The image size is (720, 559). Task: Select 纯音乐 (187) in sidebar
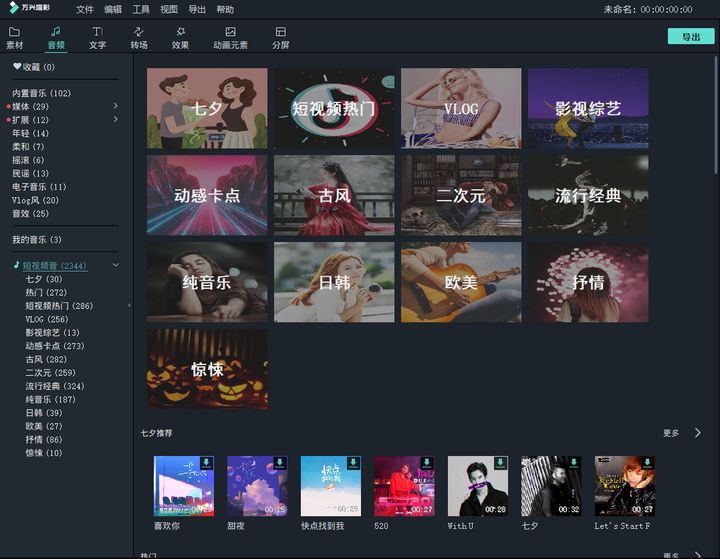coord(51,399)
